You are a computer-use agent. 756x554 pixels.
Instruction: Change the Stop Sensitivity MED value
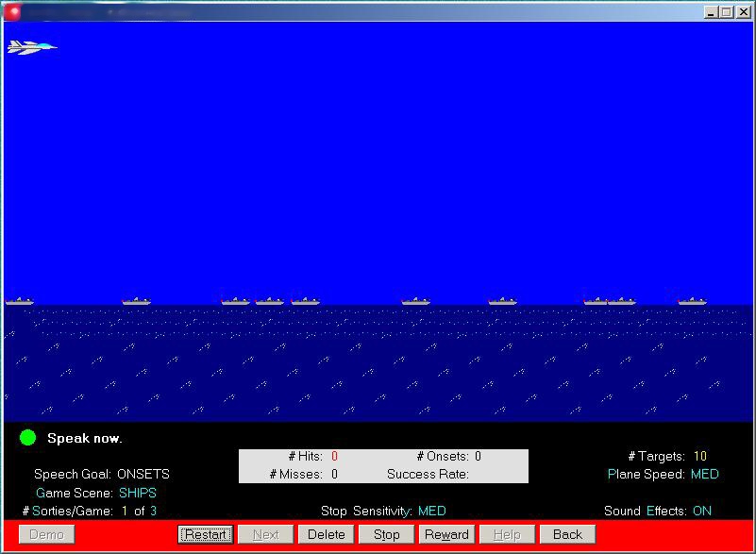point(431,511)
